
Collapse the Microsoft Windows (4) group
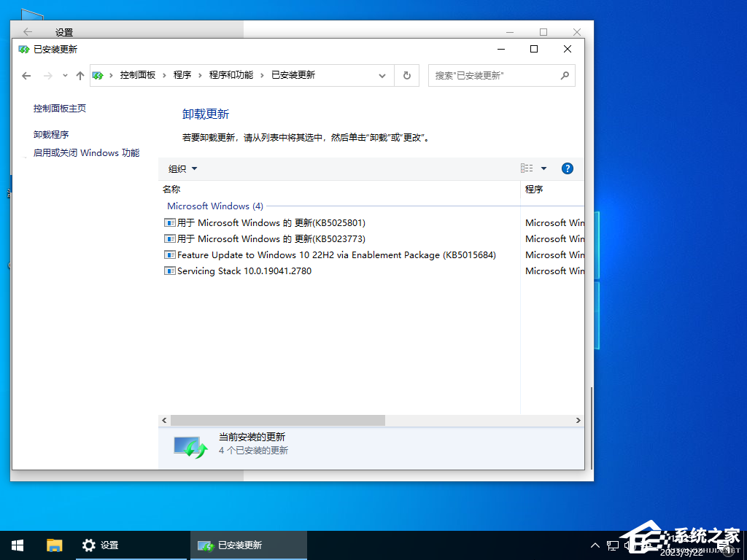[x=215, y=206]
